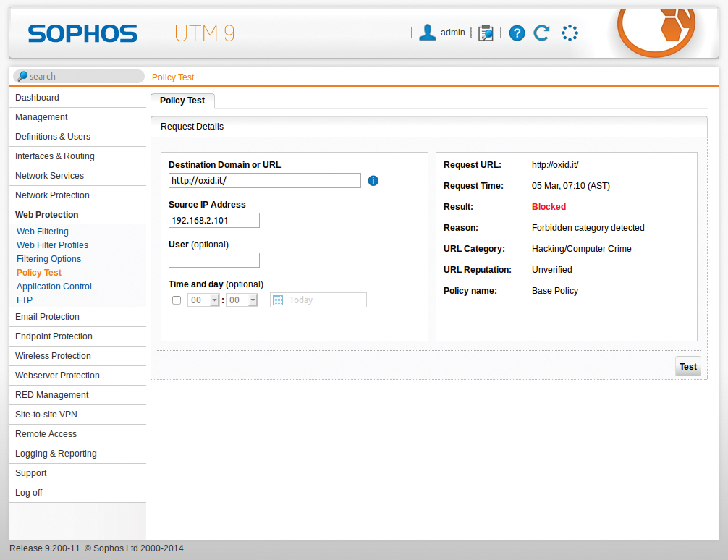Screen dimensions: 728x560
Task: Click the dotted loading circle icon
Action: click(x=570, y=33)
